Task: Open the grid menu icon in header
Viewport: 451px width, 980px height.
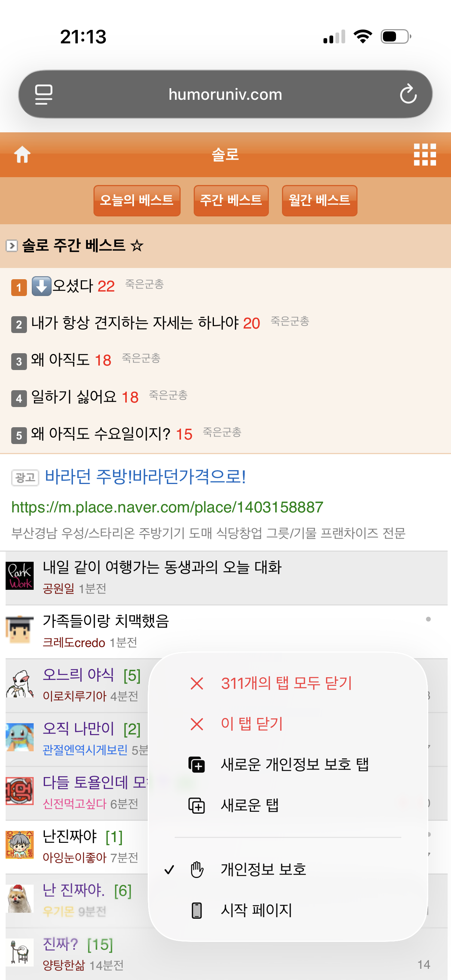Action: click(425, 154)
